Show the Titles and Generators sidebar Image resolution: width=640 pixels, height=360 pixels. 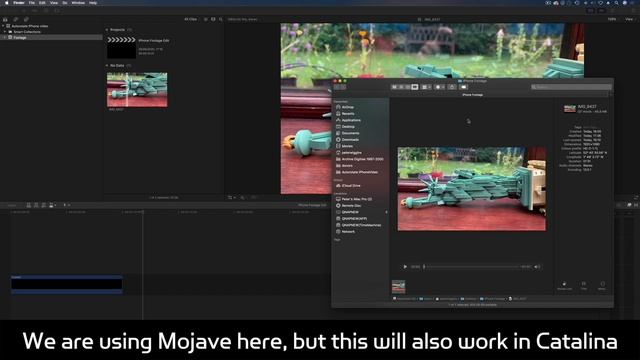point(26,19)
